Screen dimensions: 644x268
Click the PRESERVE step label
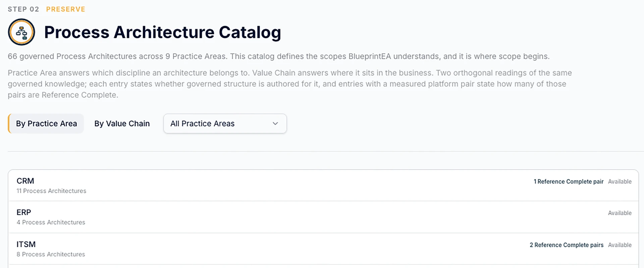66,9
